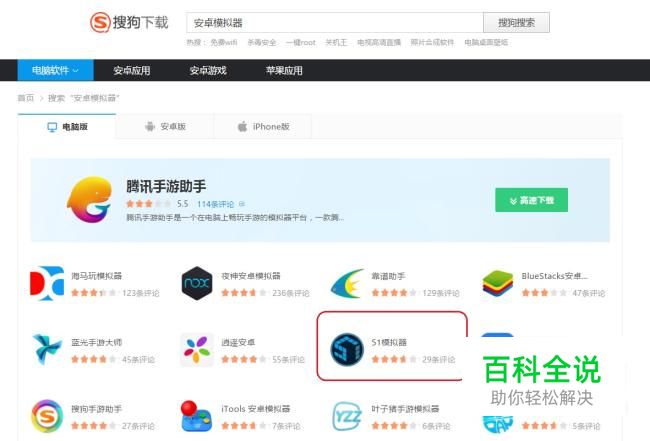This screenshot has height=441, width=650.
Task: Click the YZZ 叶子猪手游模拟器 icon
Action: pyautogui.click(x=347, y=416)
